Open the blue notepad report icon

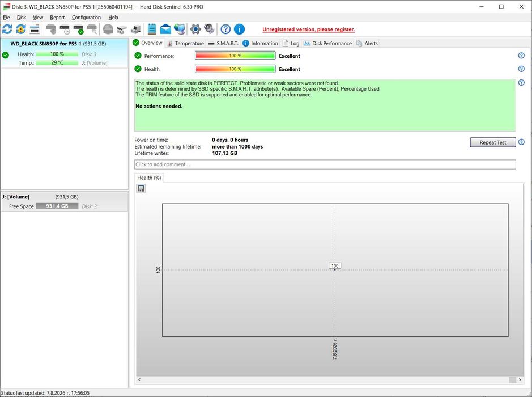[x=152, y=29]
